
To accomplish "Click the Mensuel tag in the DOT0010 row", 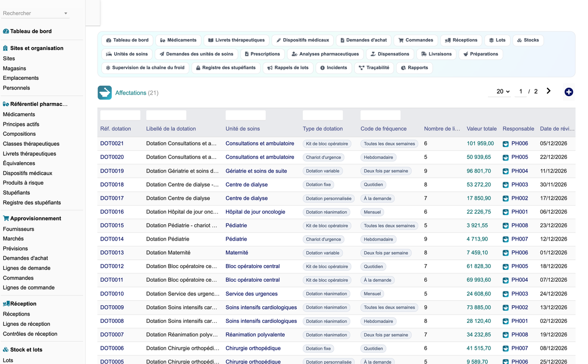I will click(x=372, y=294).
